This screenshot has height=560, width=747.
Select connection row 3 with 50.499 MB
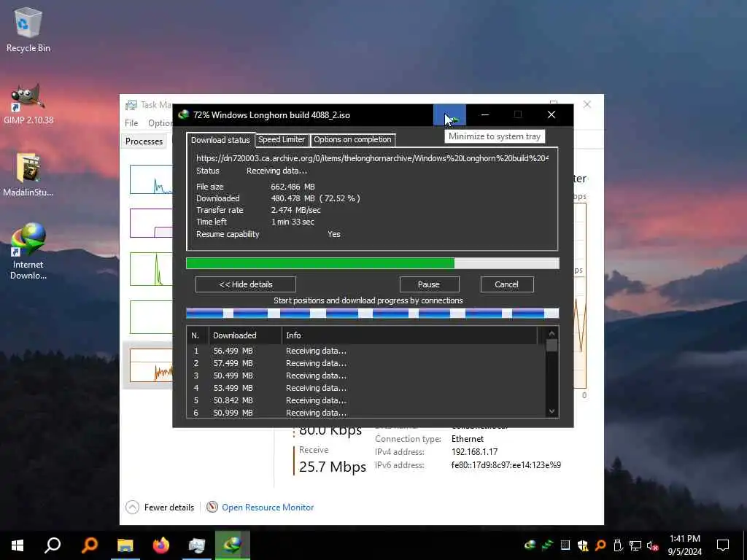(x=367, y=376)
